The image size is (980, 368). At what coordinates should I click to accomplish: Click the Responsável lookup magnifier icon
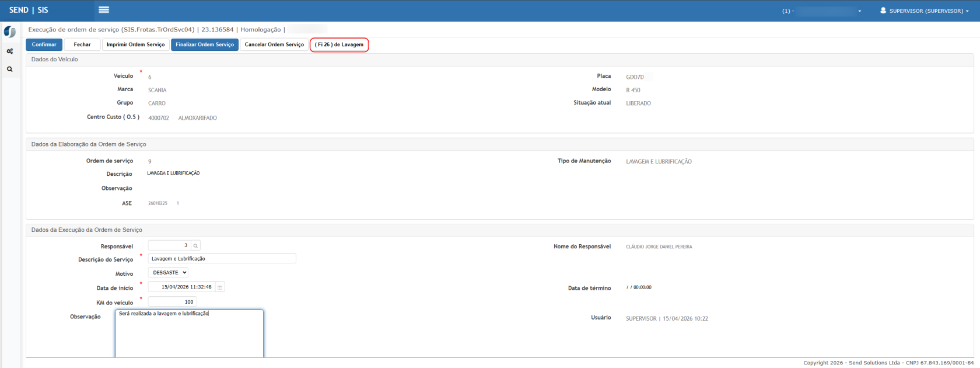coord(196,246)
